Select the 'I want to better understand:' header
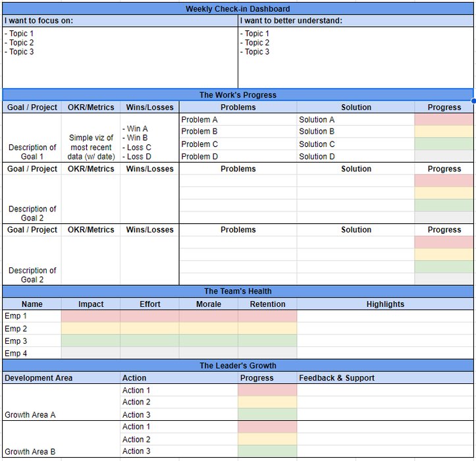This screenshot has width=476, height=461. click(356, 20)
